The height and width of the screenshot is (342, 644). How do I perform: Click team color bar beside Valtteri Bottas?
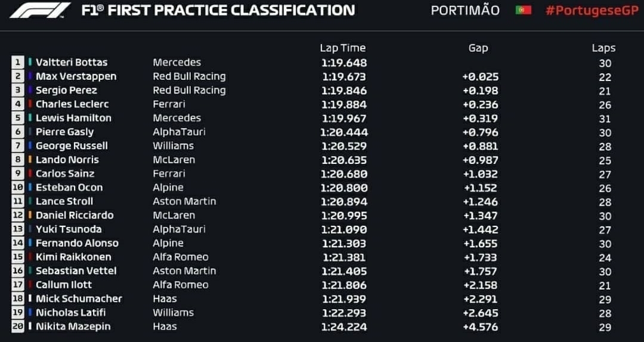coord(30,62)
